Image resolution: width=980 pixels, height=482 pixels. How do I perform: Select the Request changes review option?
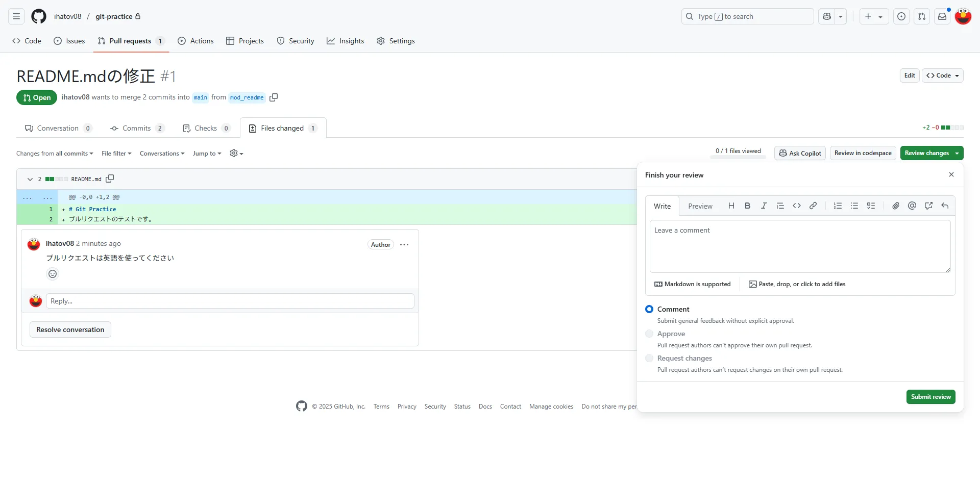(649, 358)
